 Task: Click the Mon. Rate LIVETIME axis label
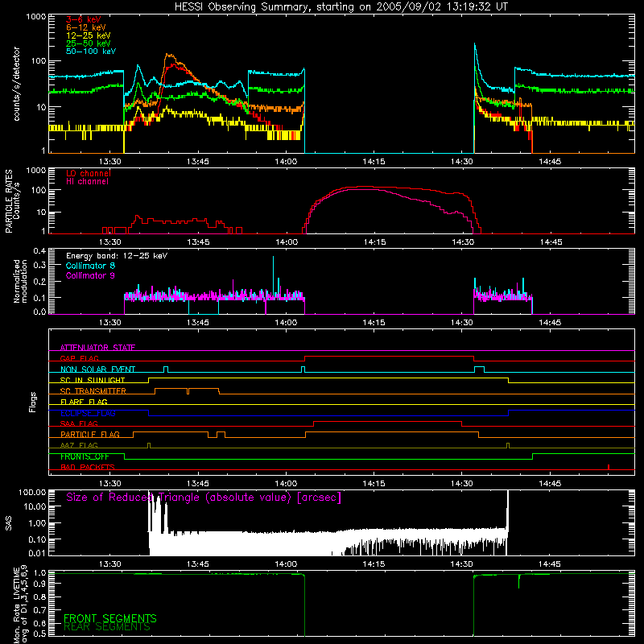pyautogui.click(x=21, y=605)
